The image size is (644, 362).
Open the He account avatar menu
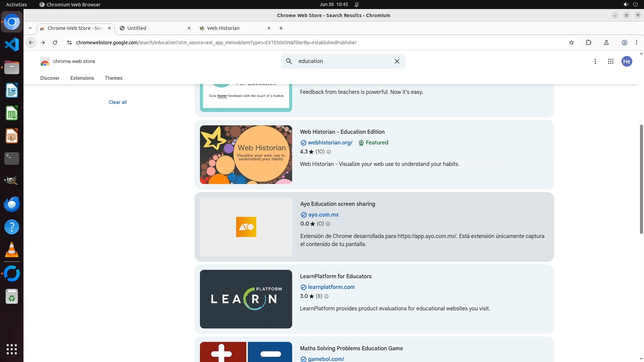pyautogui.click(x=627, y=61)
